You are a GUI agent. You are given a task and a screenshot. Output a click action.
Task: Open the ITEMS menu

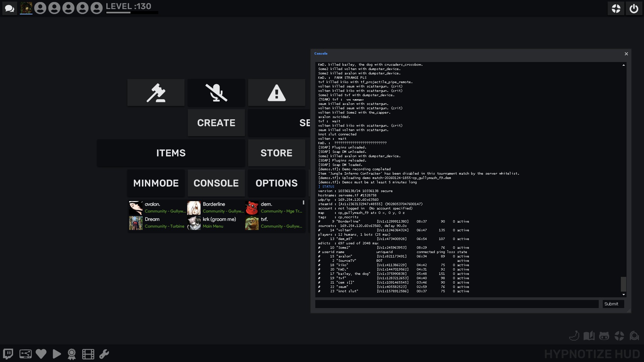pyautogui.click(x=171, y=153)
